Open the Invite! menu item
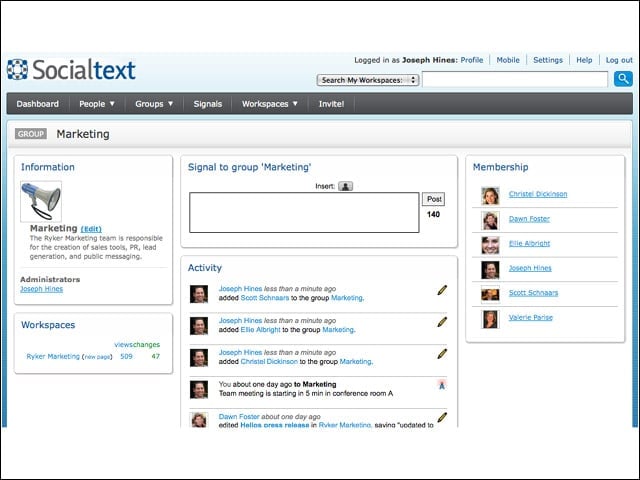The height and width of the screenshot is (480, 640). click(x=331, y=104)
